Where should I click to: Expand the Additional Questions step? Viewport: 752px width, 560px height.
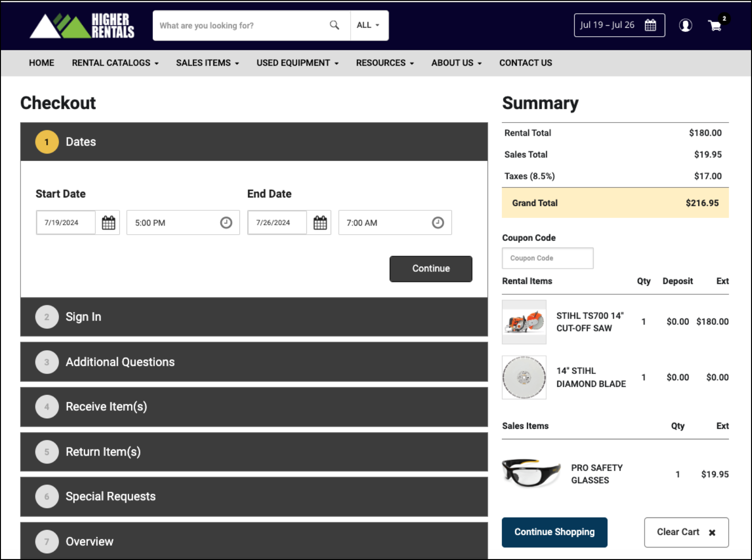coord(254,362)
